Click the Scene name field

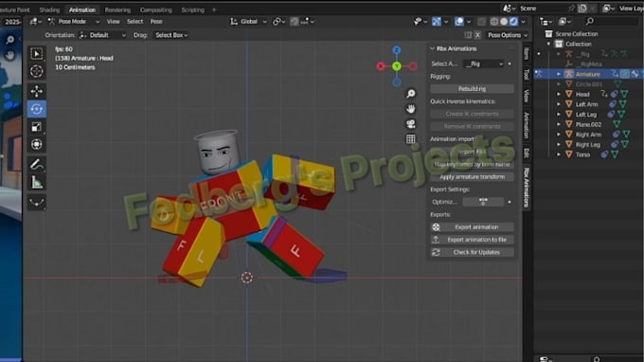(x=542, y=9)
